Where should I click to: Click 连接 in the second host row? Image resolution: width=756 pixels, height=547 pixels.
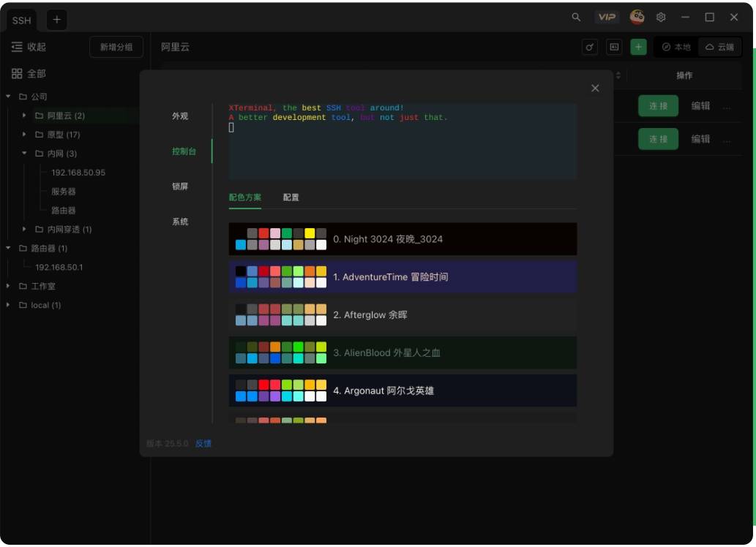point(658,139)
